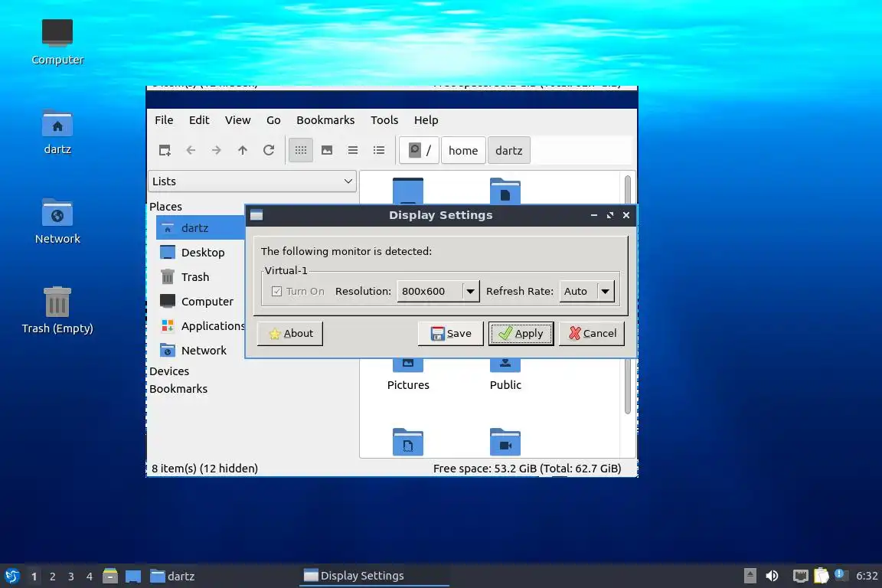Select dartz in the Places sidebar

[x=201, y=228]
